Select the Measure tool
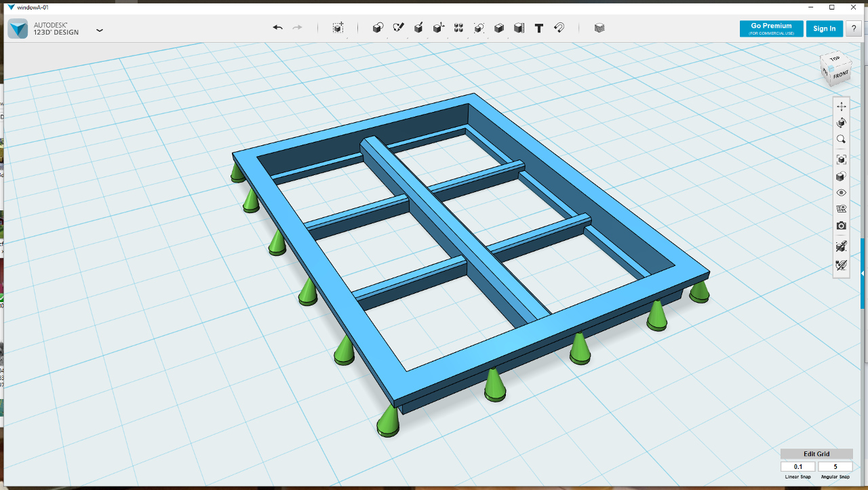The image size is (868, 490). click(x=519, y=28)
